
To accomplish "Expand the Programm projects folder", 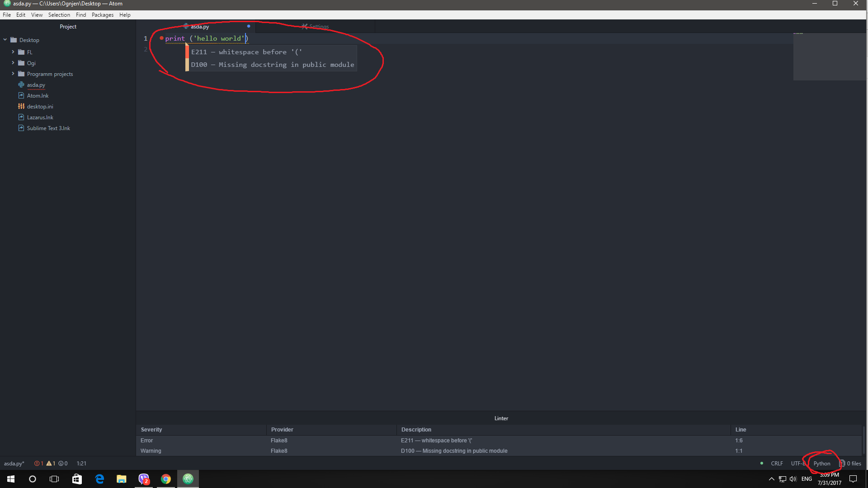I will click(13, 74).
